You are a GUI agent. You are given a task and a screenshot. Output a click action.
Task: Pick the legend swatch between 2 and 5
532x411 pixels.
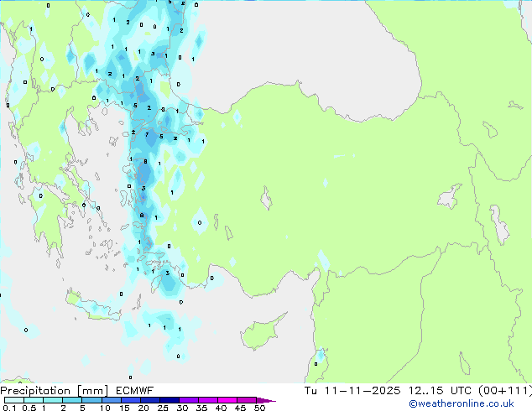point(72,400)
